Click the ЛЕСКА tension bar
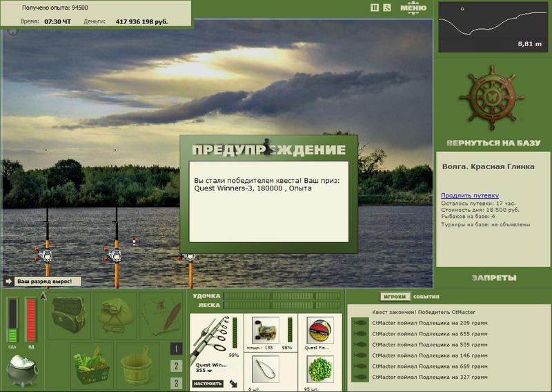Screen dimensions: 552x392 click(x=282, y=305)
